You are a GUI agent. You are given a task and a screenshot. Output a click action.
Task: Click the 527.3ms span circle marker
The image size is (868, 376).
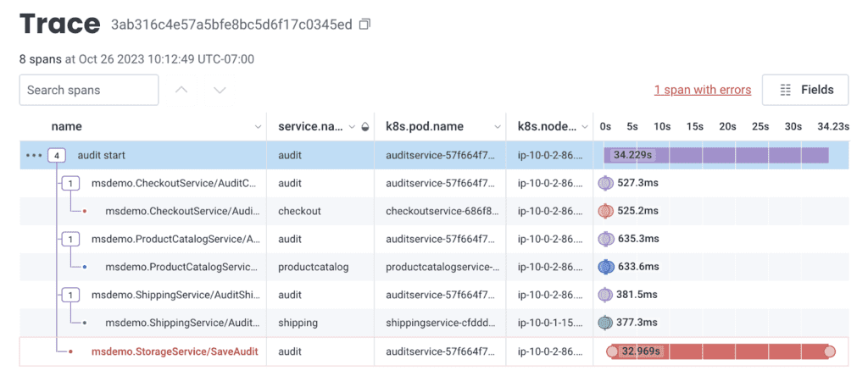click(x=605, y=183)
